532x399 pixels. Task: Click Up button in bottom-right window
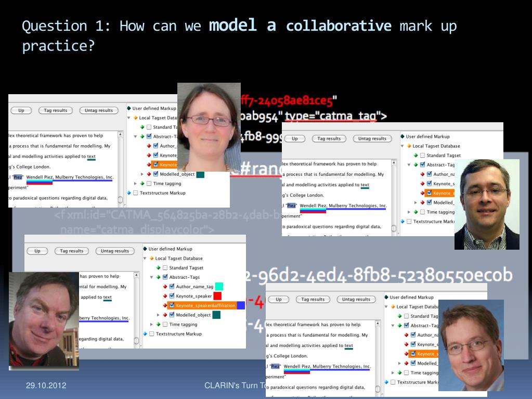click(279, 299)
